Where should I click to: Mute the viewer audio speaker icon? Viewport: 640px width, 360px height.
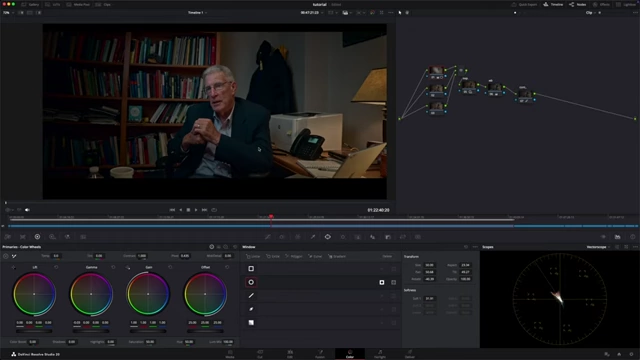point(27,210)
